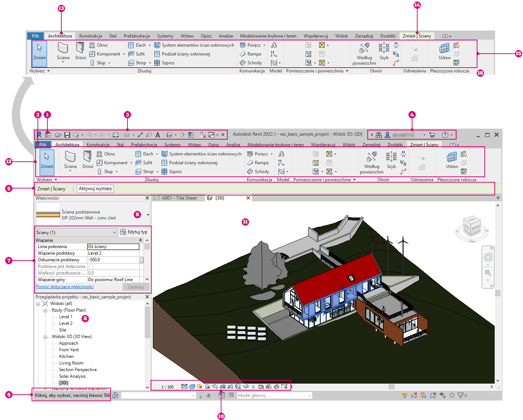
Task: Click Szpros mullion tool in the enlarged ribbon callout
Action: click(x=164, y=63)
